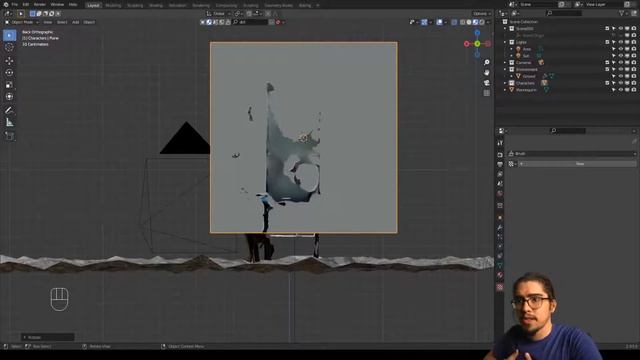The image size is (640, 360).
Task: Click the Blender logo menu icon
Action: [x=6, y=4]
